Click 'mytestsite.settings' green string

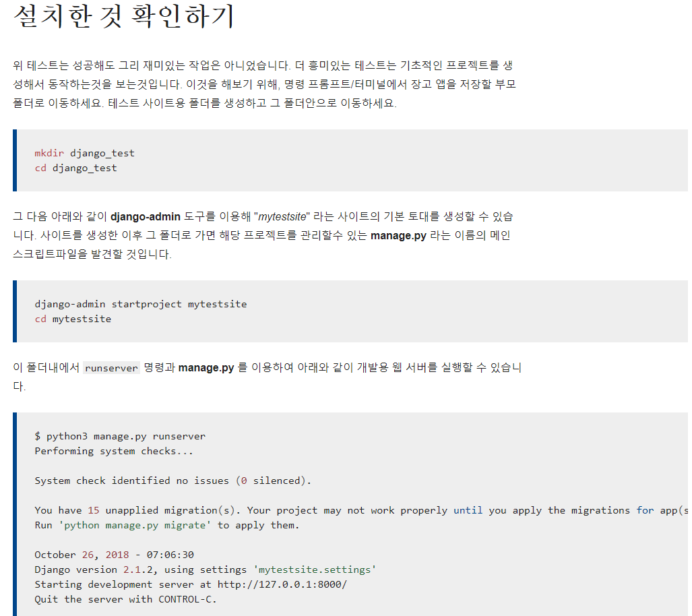[x=314, y=570]
